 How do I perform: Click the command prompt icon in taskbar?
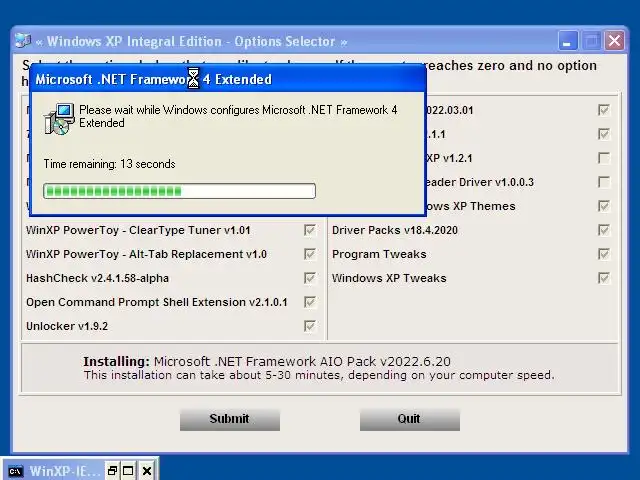tap(16, 471)
